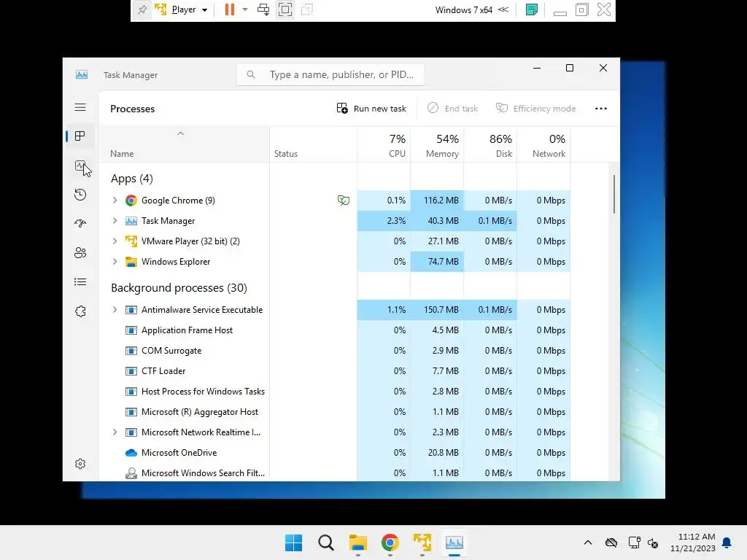Screen dimensions: 747x560
Task: Click Run new task button
Action: pos(371,109)
